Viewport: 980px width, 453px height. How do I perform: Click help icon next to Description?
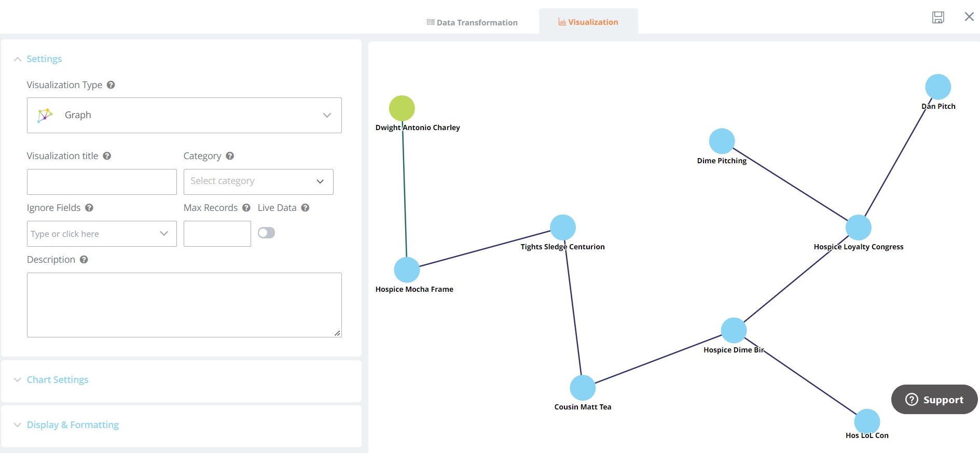(x=84, y=260)
